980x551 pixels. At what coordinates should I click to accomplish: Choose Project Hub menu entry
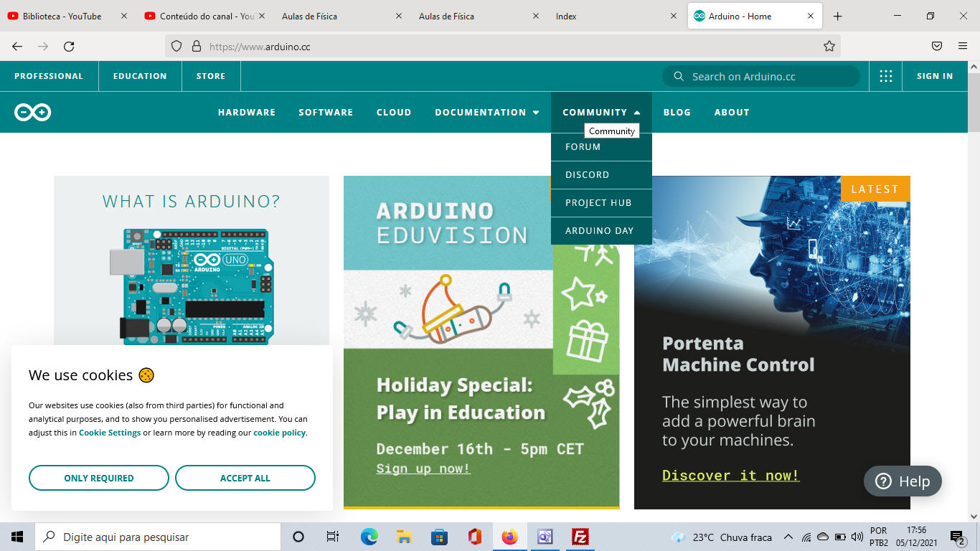[x=598, y=203]
